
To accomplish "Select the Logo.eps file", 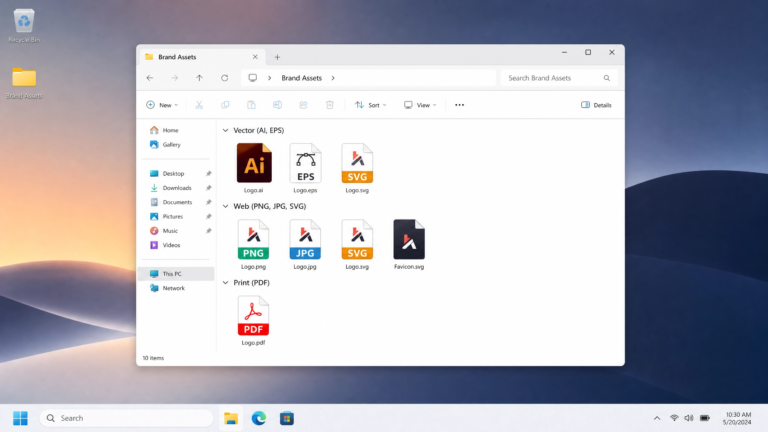I will (x=305, y=168).
